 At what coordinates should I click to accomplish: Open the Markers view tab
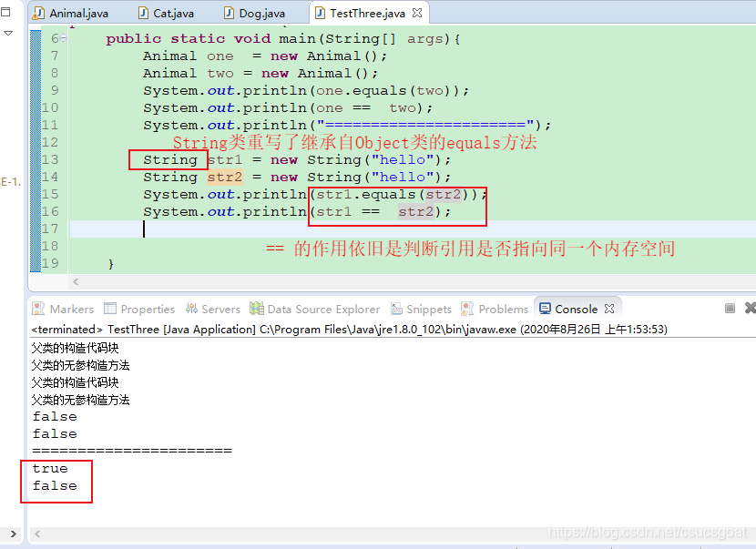point(63,309)
